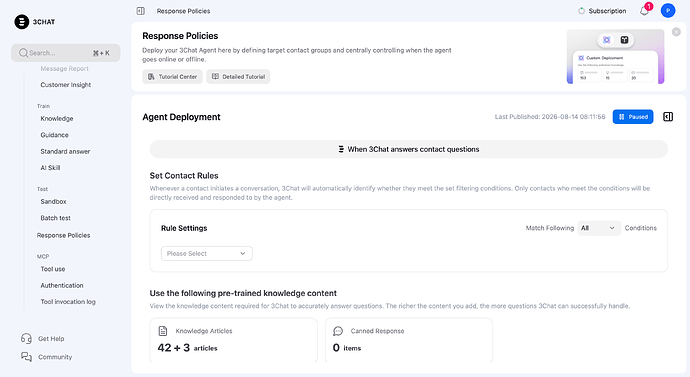Click the Get Help headset icon
The height and width of the screenshot is (377, 690).
(26, 338)
